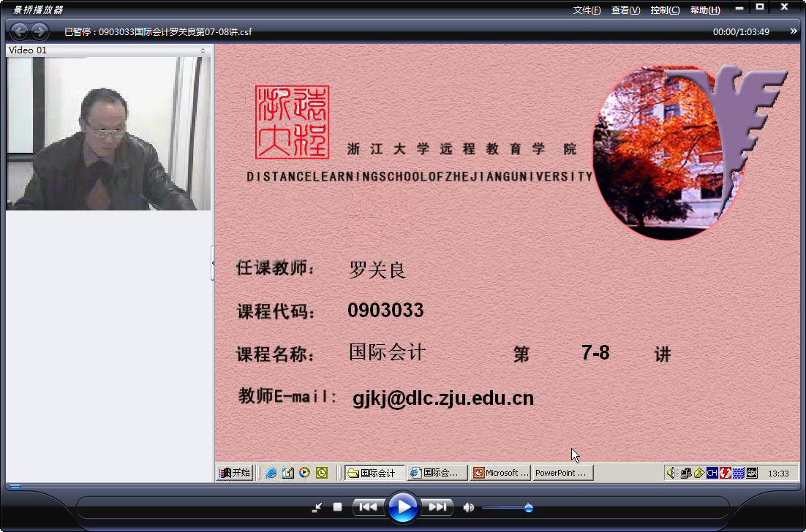Open the 控制(C) menu
Viewport: 806px width, 532px height.
(665, 10)
